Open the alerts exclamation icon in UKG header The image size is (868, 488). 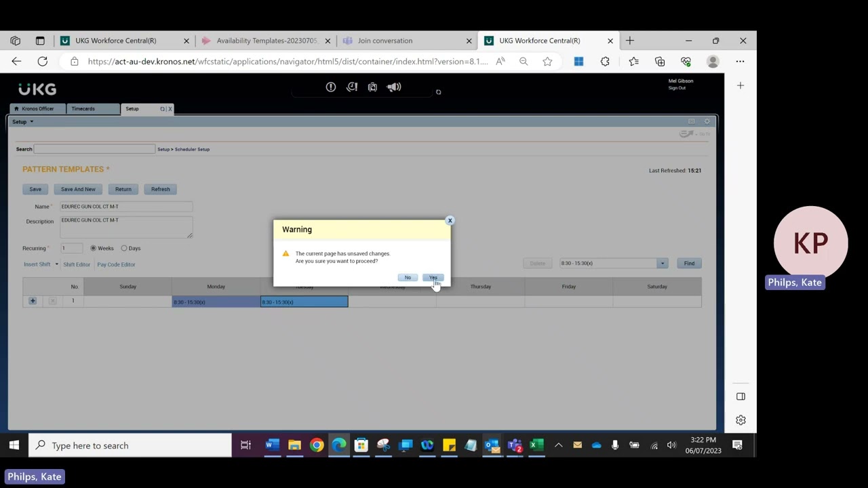[330, 87]
